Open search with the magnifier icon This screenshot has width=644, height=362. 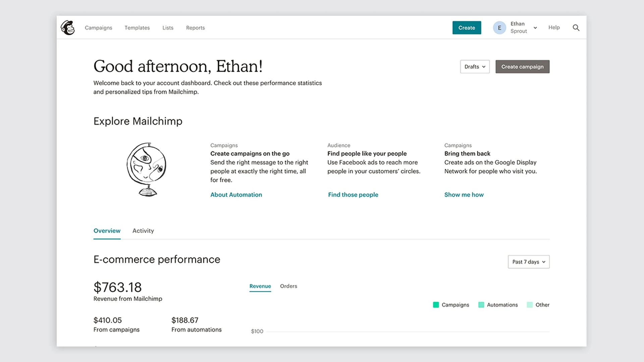click(576, 28)
